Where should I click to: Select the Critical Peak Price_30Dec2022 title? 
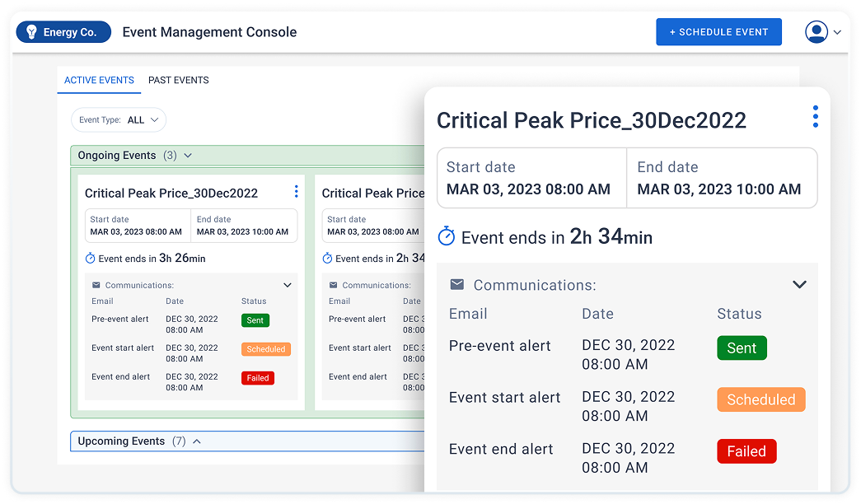point(591,119)
